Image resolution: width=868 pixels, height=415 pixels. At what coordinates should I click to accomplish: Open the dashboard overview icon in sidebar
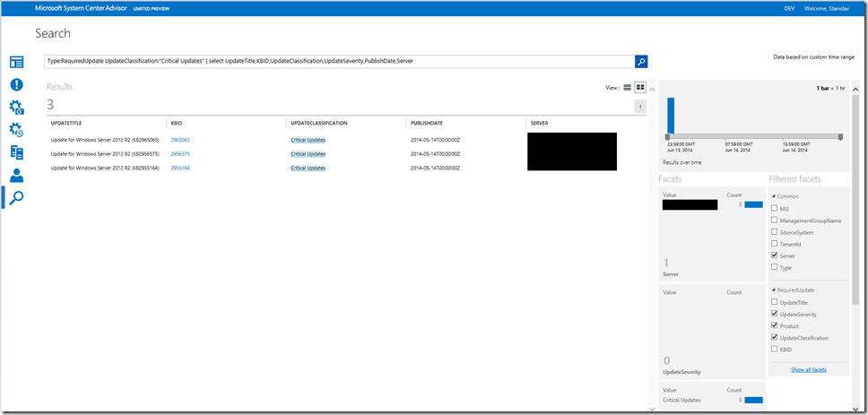pos(16,62)
